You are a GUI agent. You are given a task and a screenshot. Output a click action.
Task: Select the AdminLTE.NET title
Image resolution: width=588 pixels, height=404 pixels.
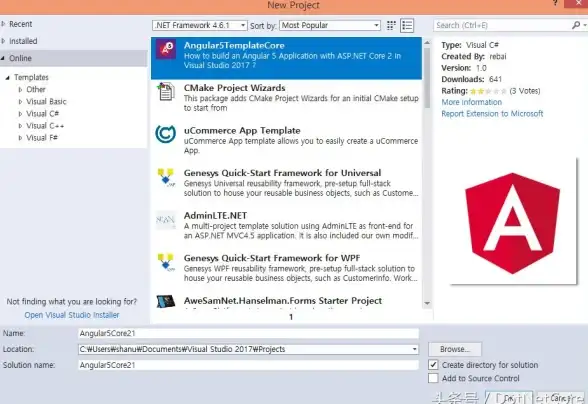[x=215, y=216]
